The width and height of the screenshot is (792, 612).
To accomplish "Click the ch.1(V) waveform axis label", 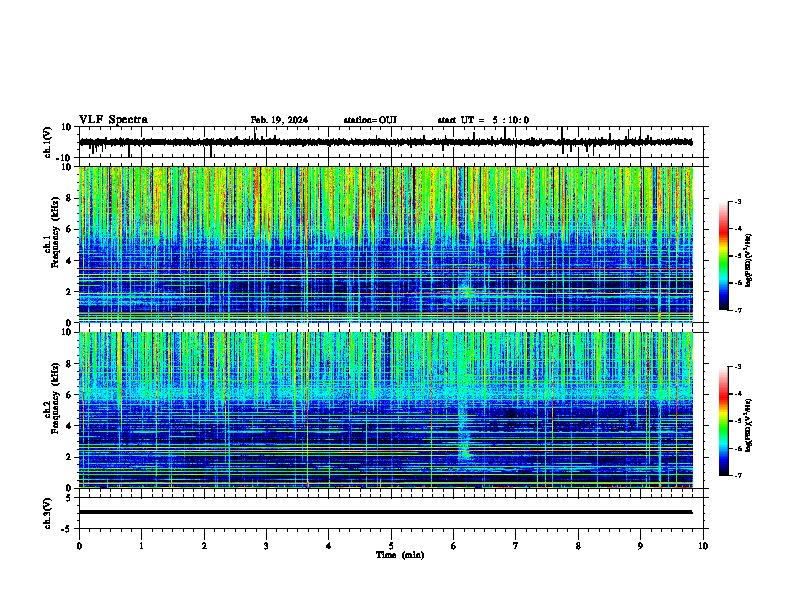I will click(x=48, y=142).
